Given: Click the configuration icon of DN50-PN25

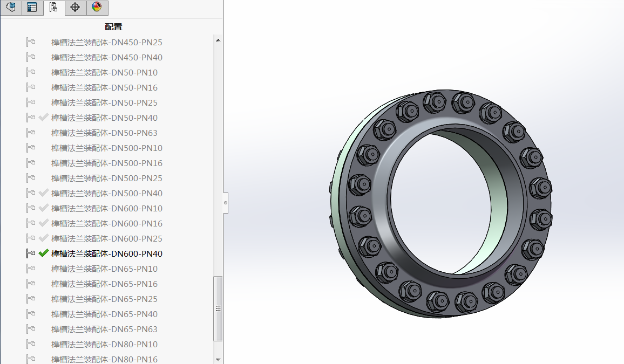Looking at the screenshot, I should [31, 102].
